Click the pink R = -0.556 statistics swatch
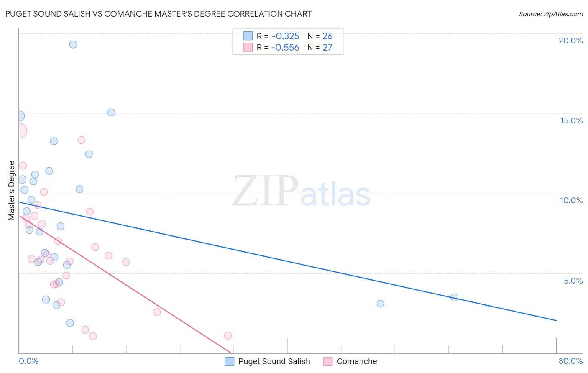Screen dimensions: 588x373 tap(248, 47)
